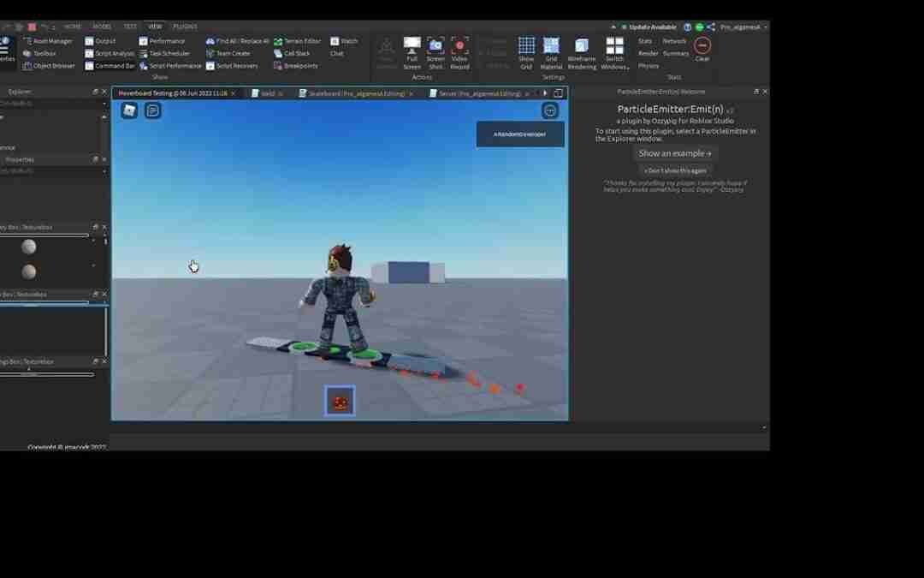Toggle Stats overlay
The width and height of the screenshot is (924, 578).
(645, 41)
